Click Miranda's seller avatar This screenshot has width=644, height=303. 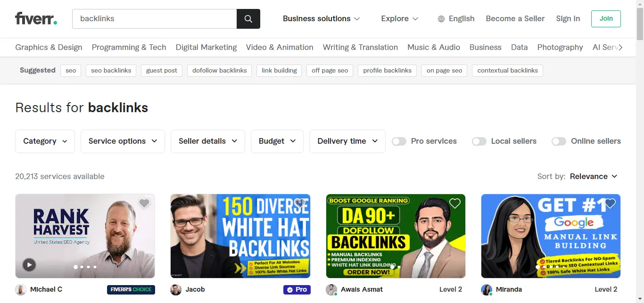(x=487, y=289)
